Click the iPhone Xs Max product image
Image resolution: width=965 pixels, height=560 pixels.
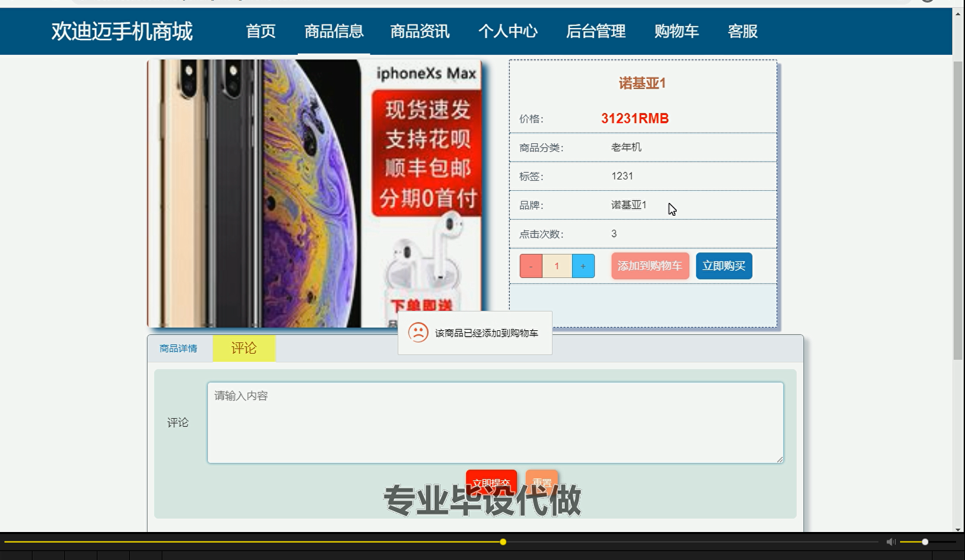(x=315, y=193)
